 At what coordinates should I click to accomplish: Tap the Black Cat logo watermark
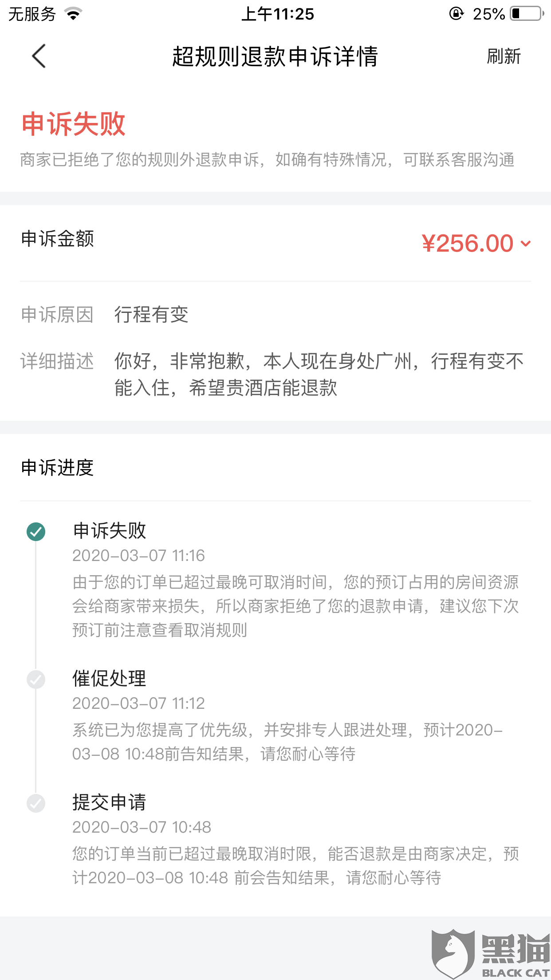coord(490,953)
